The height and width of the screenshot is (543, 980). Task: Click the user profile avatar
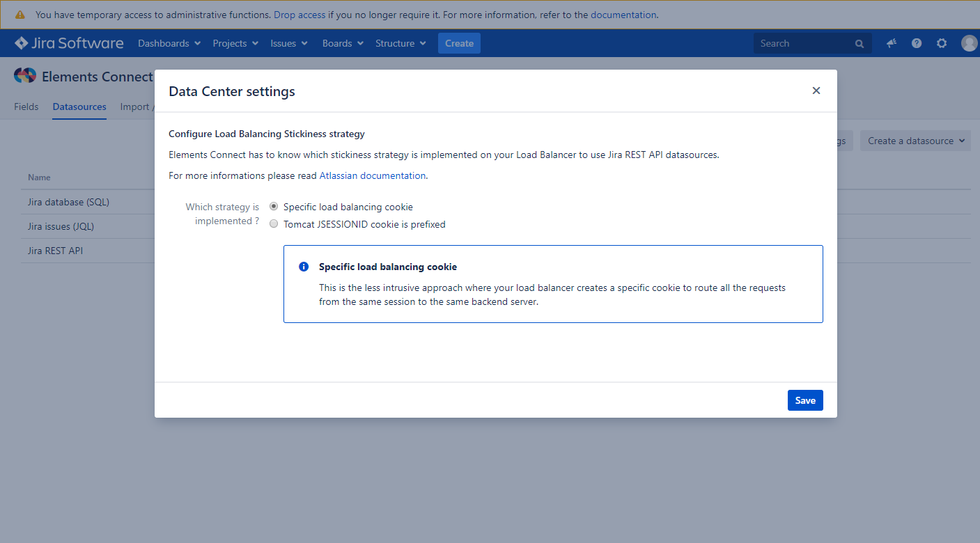tap(969, 43)
